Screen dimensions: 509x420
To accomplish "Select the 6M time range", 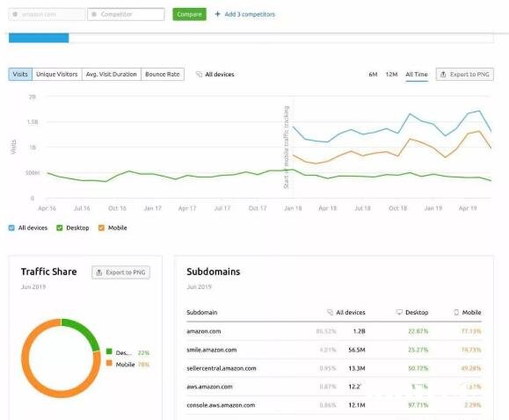I will [373, 75].
